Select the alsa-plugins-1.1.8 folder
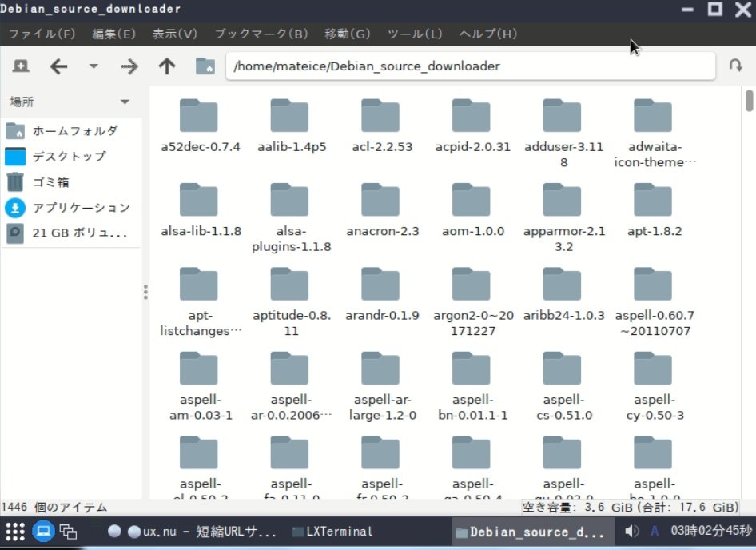Screen dimensions: 756x550 pyautogui.click(x=291, y=217)
